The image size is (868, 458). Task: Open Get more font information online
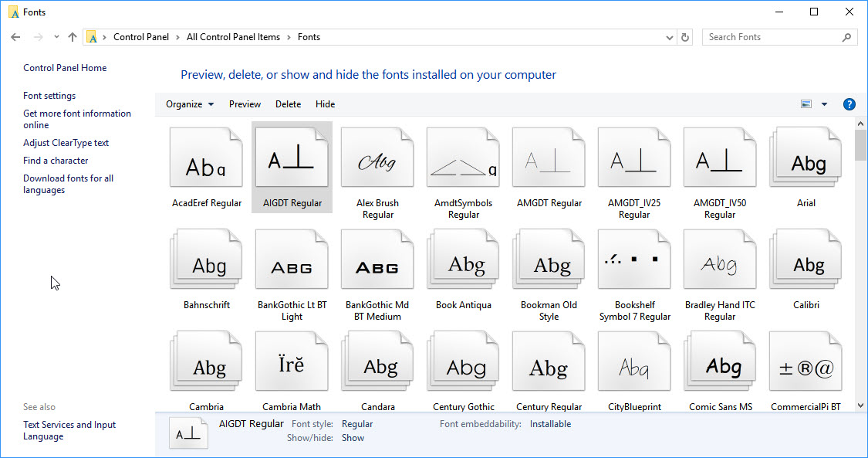77,119
